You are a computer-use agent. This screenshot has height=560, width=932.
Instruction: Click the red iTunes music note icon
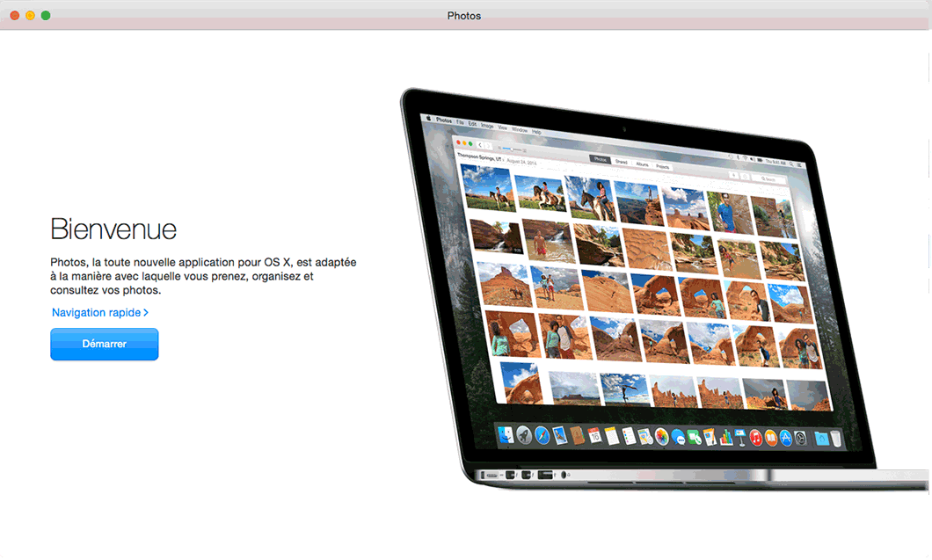pyautogui.click(x=755, y=437)
